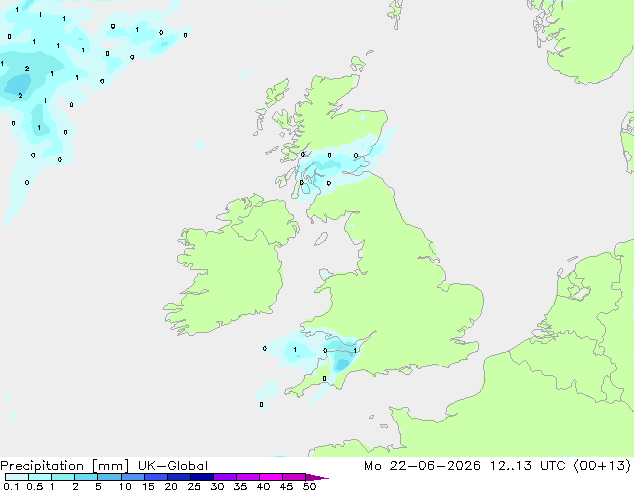Viewport: 634px width, 490px height.
Task: Click the '35' legend scale number
Action: coord(240,486)
